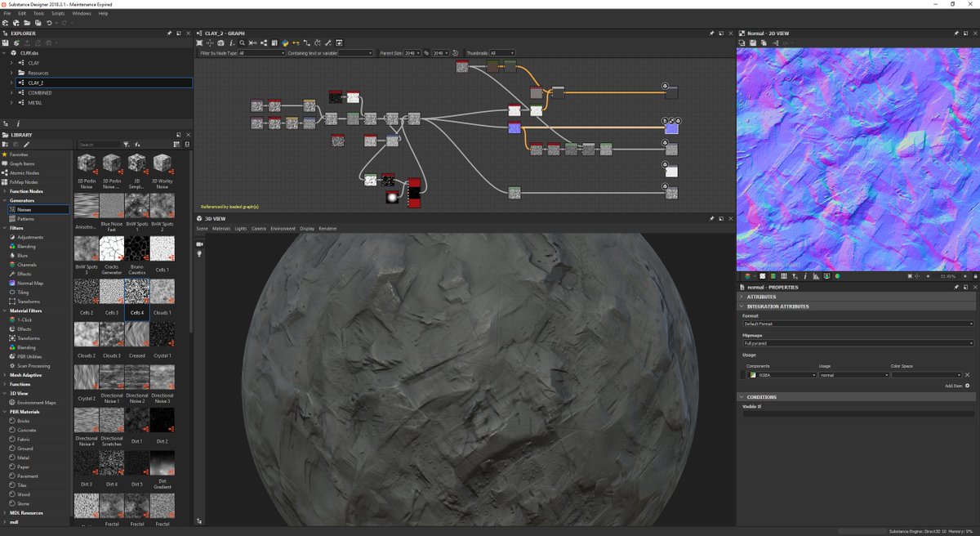Select the Cells 1 noise thumbnail
Screen dimensions: 980x536
(x=162, y=249)
